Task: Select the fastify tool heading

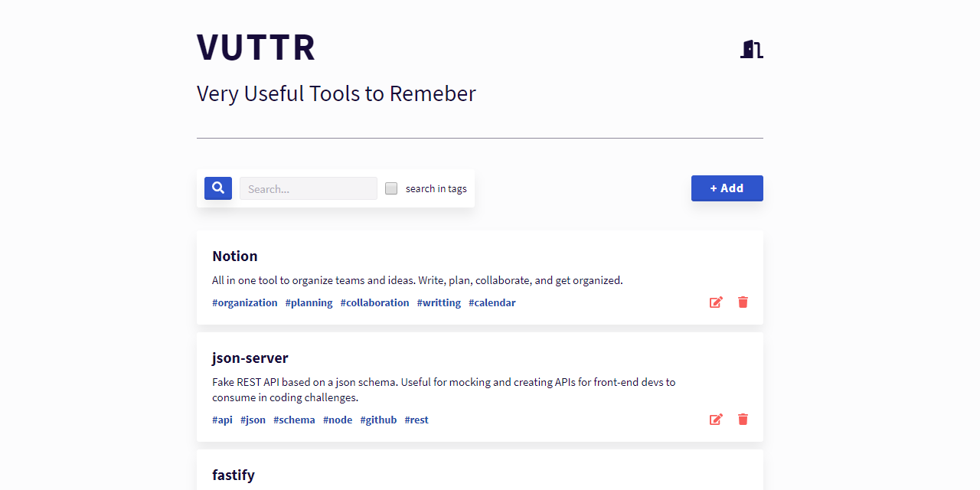Action: [x=234, y=475]
